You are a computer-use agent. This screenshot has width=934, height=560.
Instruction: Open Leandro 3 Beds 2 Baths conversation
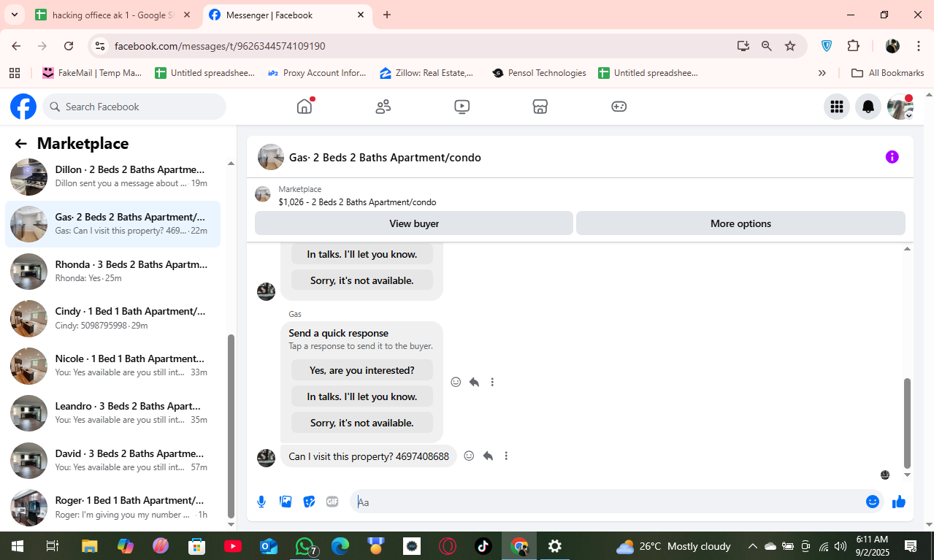coord(113,413)
